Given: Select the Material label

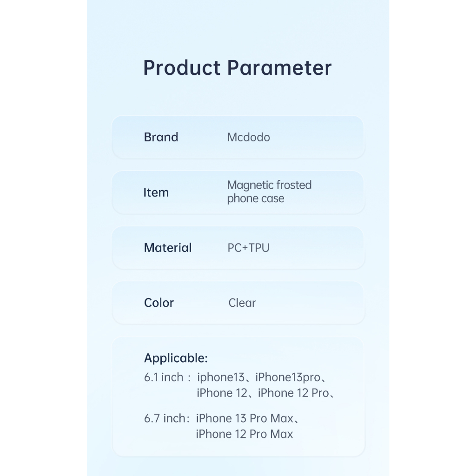Looking at the screenshot, I should point(167,248).
